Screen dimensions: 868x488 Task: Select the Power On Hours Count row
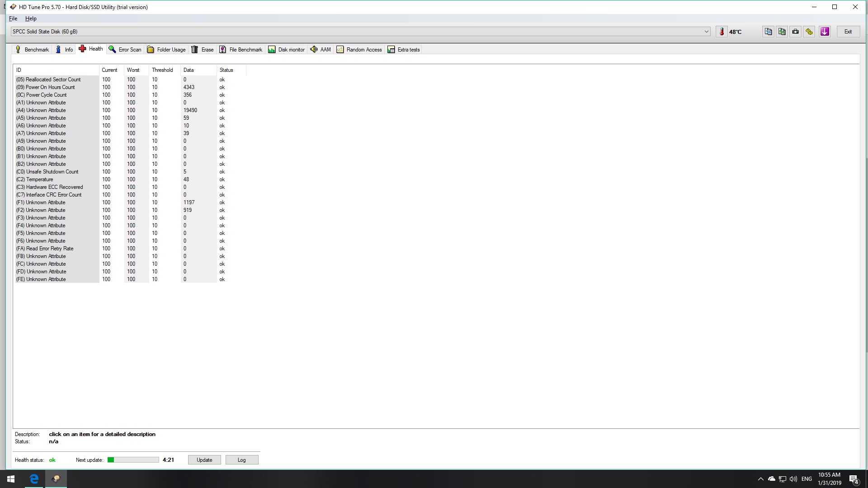point(50,87)
